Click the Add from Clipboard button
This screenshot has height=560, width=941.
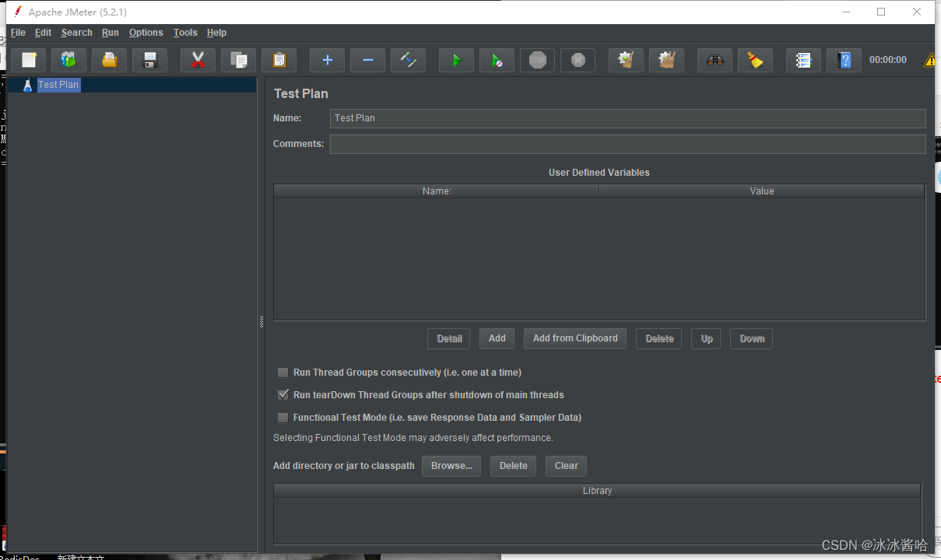(575, 338)
